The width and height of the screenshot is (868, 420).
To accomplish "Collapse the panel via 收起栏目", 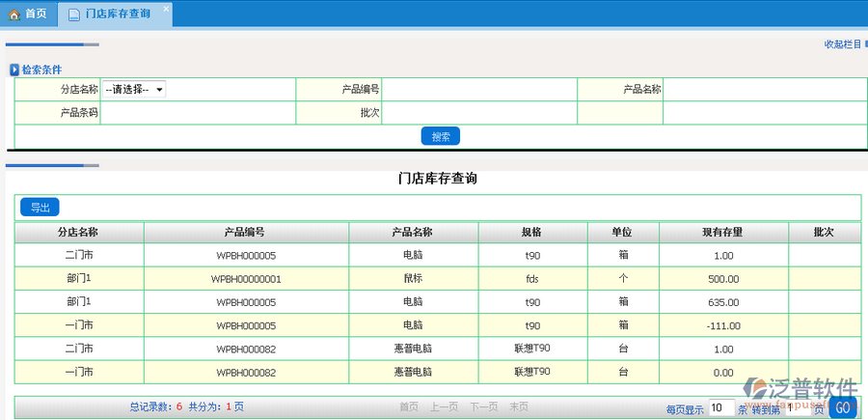I will (843, 44).
